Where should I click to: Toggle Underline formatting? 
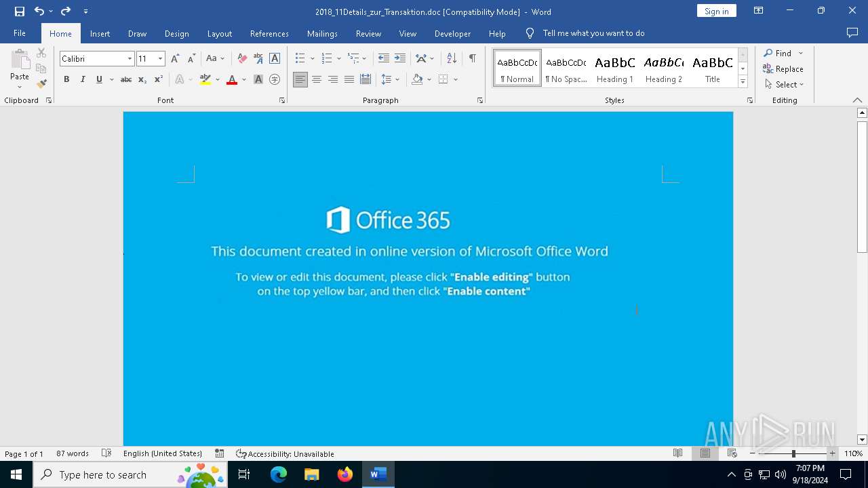click(99, 79)
